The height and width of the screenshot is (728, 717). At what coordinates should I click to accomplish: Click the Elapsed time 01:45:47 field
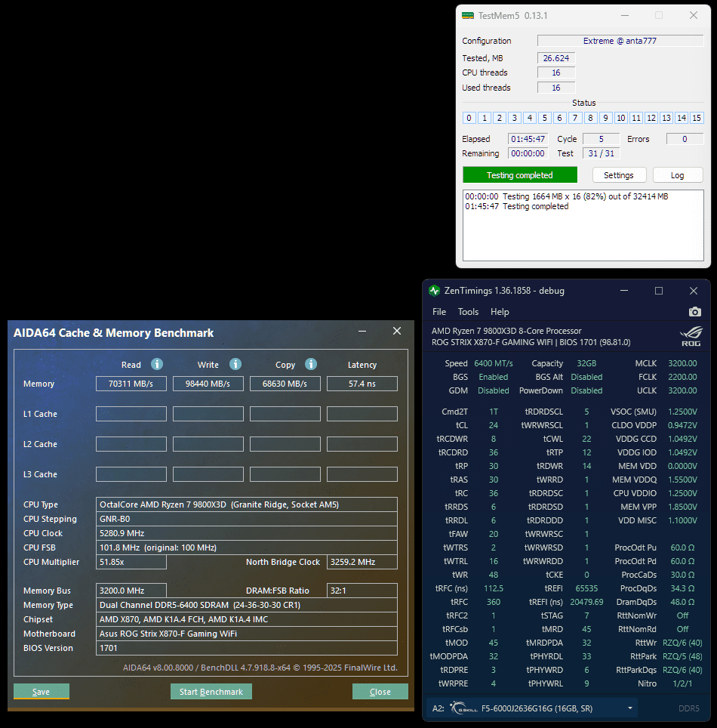pos(528,139)
